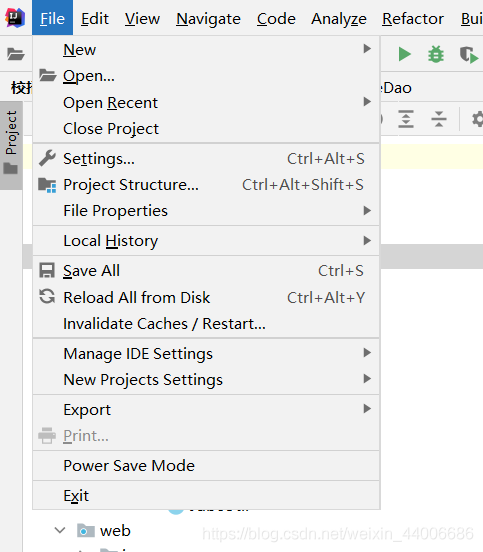Select Reload All from Disk
483x552 pixels.
(x=206, y=297)
